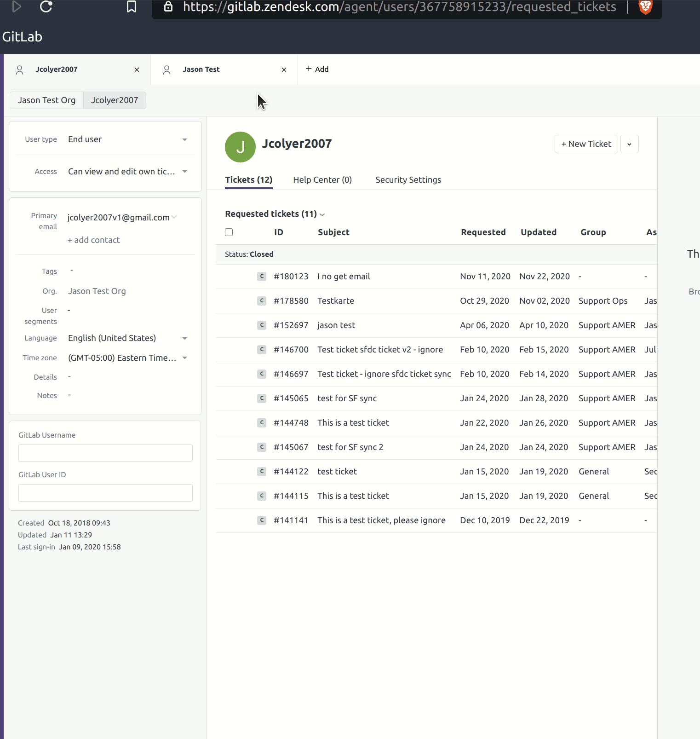The image size is (700, 739).
Task: Click the bookmark icon in browser bar
Action: [132, 6]
